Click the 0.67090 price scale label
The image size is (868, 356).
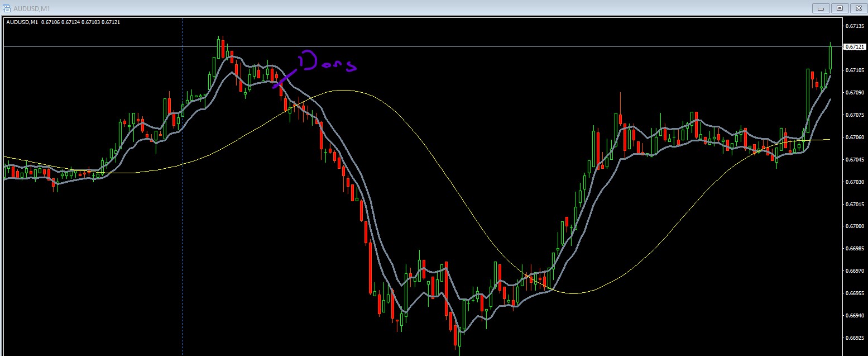(854, 92)
